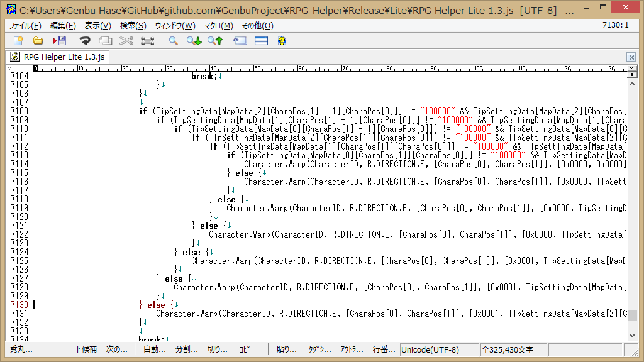Open the ファイル(F) menu
The width and height of the screenshot is (644, 362).
(25, 26)
